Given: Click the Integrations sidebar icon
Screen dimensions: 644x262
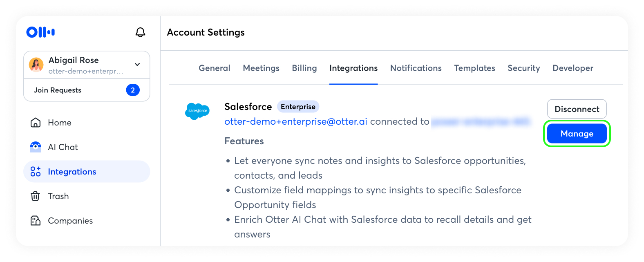Looking at the screenshot, I should coord(36,172).
